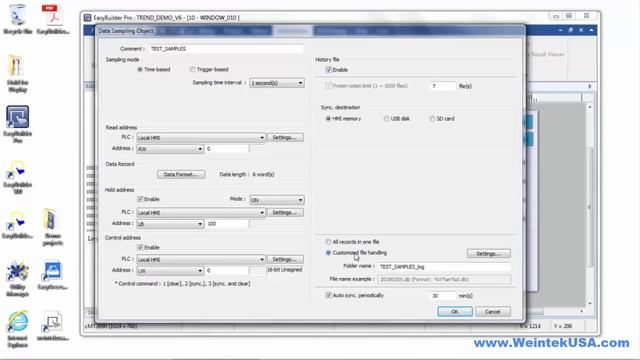
Task: Open Read address RW type dropdown
Action: (170, 149)
